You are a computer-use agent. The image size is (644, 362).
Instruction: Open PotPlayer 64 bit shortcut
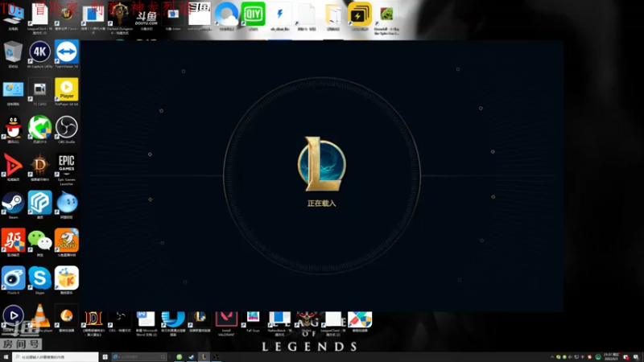(67, 90)
